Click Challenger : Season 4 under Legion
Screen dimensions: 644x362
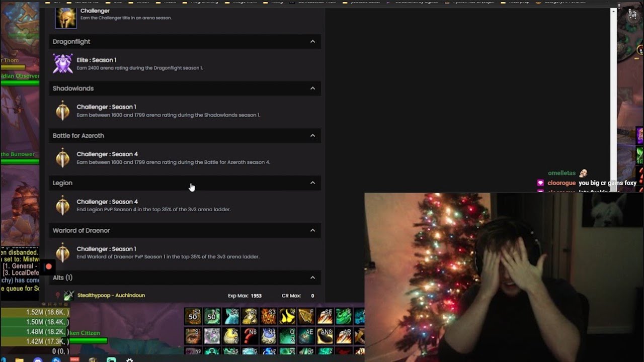click(x=107, y=202)
